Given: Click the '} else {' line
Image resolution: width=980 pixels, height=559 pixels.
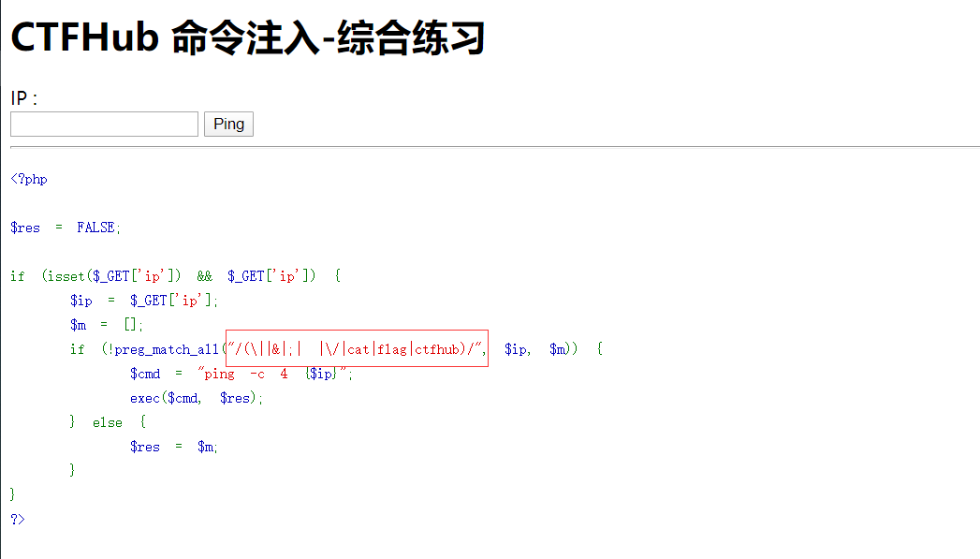Looking at the screenshot, I should pyautogui.click(x=108, y=422).
